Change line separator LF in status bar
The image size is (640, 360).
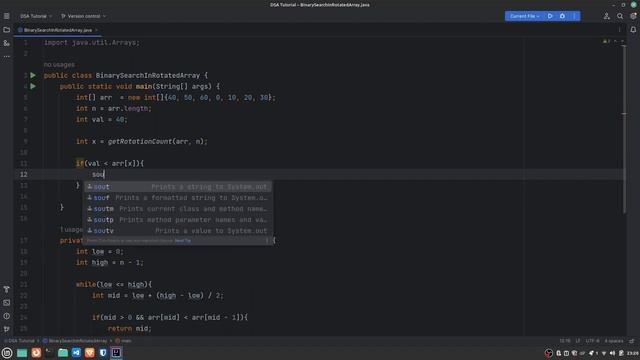coord(578,340)
